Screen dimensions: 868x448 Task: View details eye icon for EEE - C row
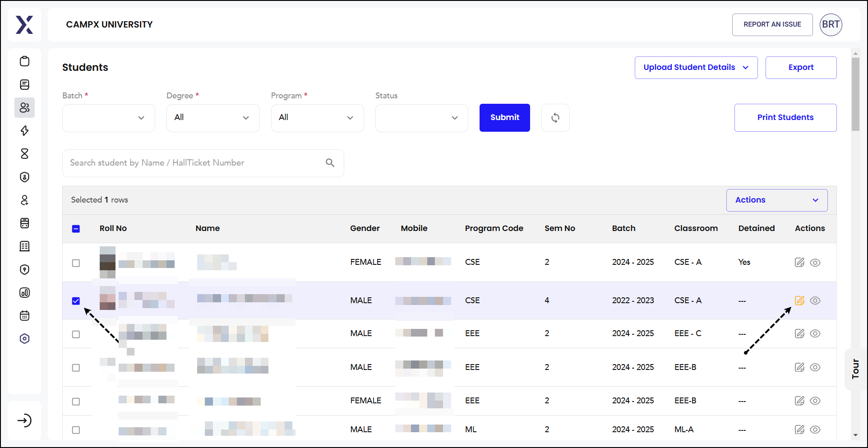tap(815, 333)
